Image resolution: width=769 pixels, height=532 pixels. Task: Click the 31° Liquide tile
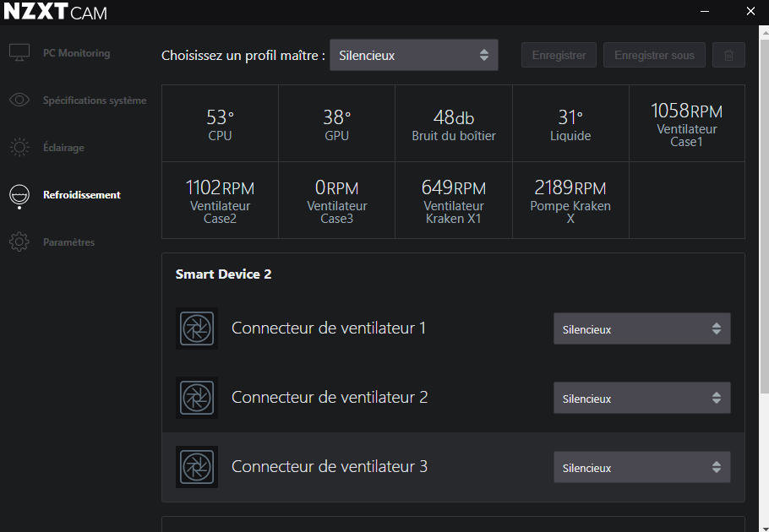point(570,123)
